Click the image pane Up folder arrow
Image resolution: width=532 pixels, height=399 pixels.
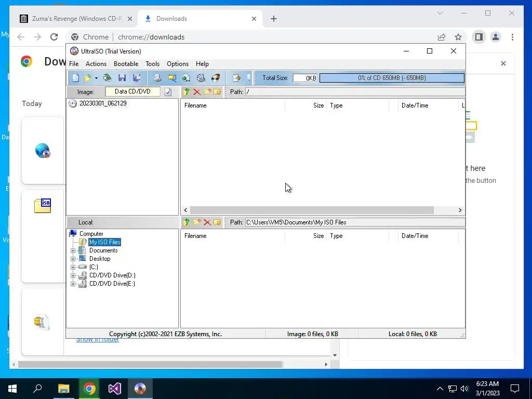pyautogui.click(x=187, y=91)
